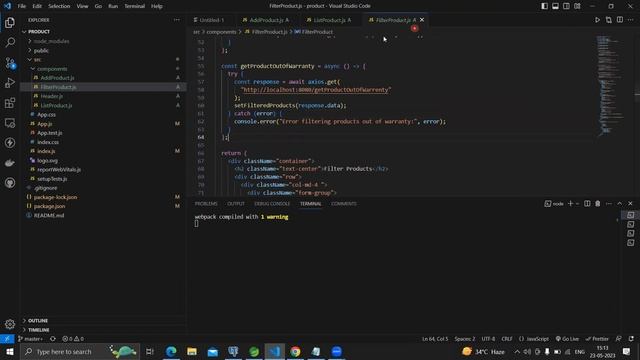This screenshot has width=640, height=360.
Task: Open the Terminal menu
Action: pos(135,6)
